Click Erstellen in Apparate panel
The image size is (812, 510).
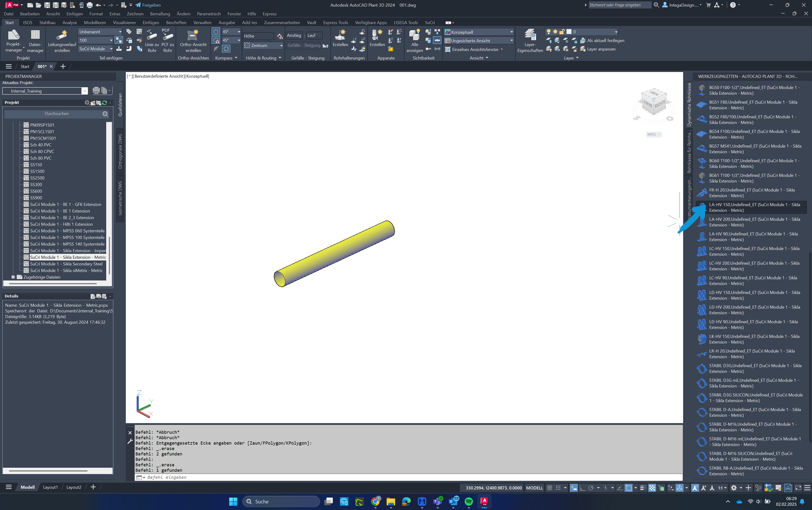click(x=377, y=38)
